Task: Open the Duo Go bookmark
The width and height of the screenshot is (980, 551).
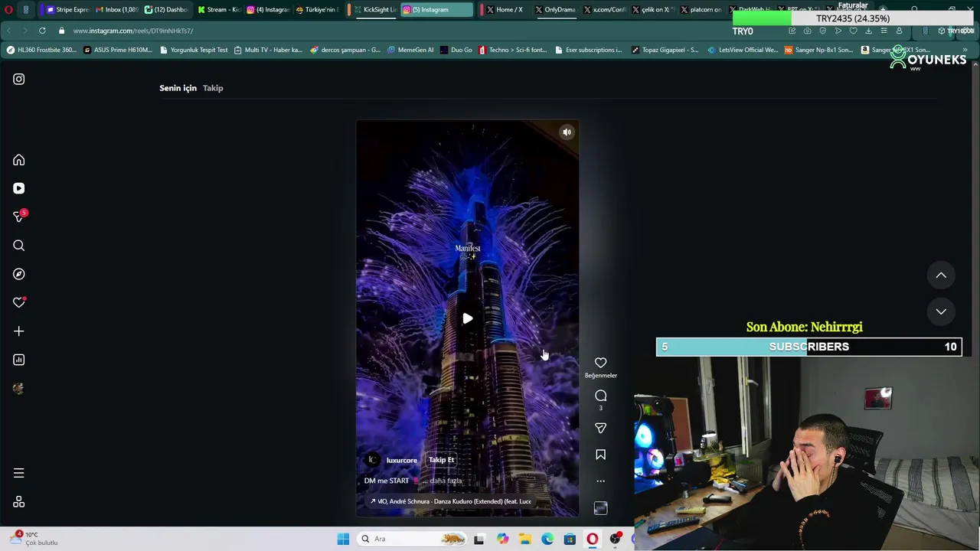Action: [x=456, y=50]
